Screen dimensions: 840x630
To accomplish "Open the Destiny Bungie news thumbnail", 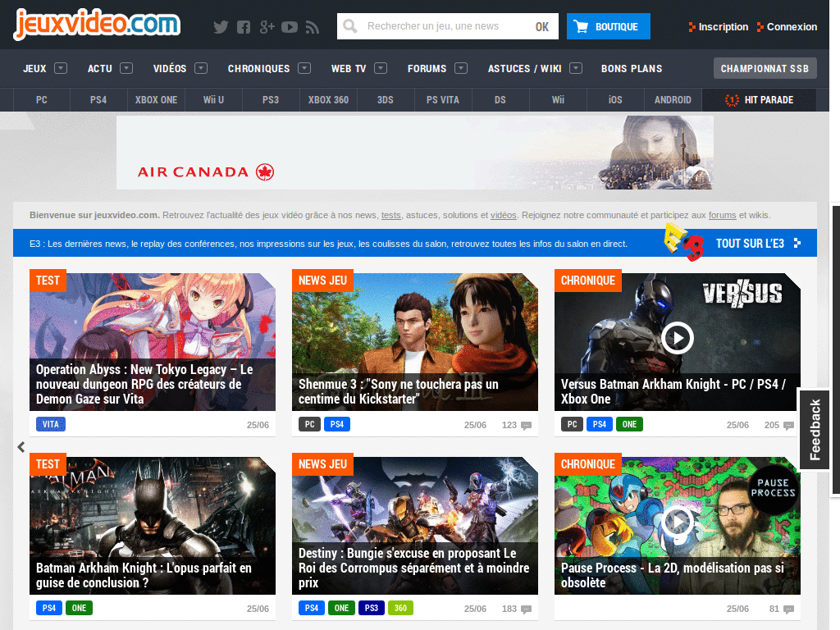I will pos(415,526).
